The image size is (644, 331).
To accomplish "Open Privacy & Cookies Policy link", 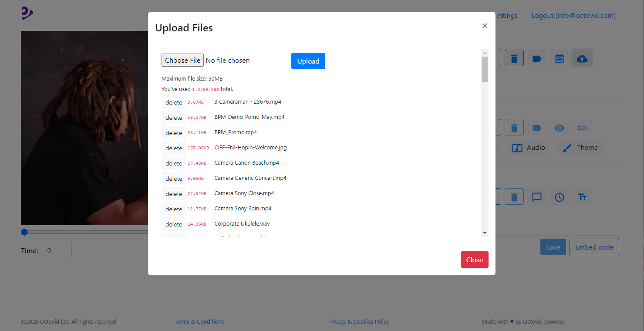I will [x=359, y=322].
